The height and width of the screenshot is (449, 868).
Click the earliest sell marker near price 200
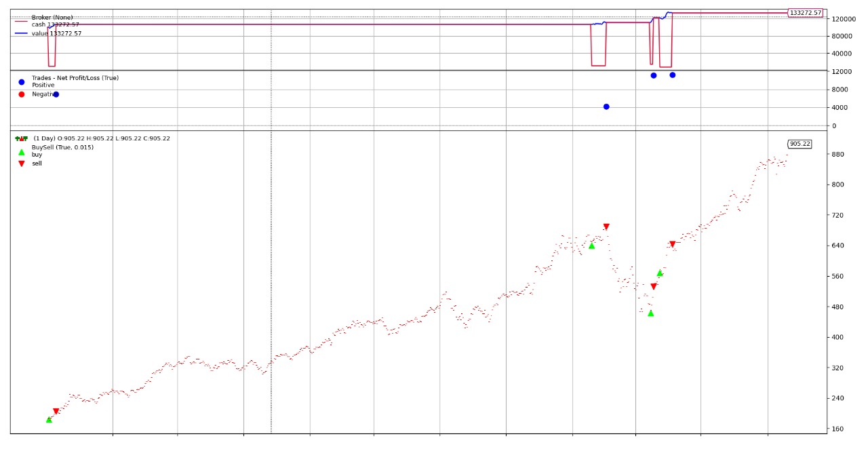pos(56,411)
